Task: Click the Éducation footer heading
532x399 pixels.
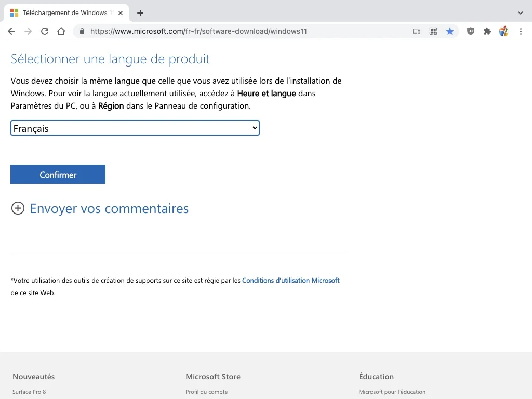Action: (x=376, y=376)
